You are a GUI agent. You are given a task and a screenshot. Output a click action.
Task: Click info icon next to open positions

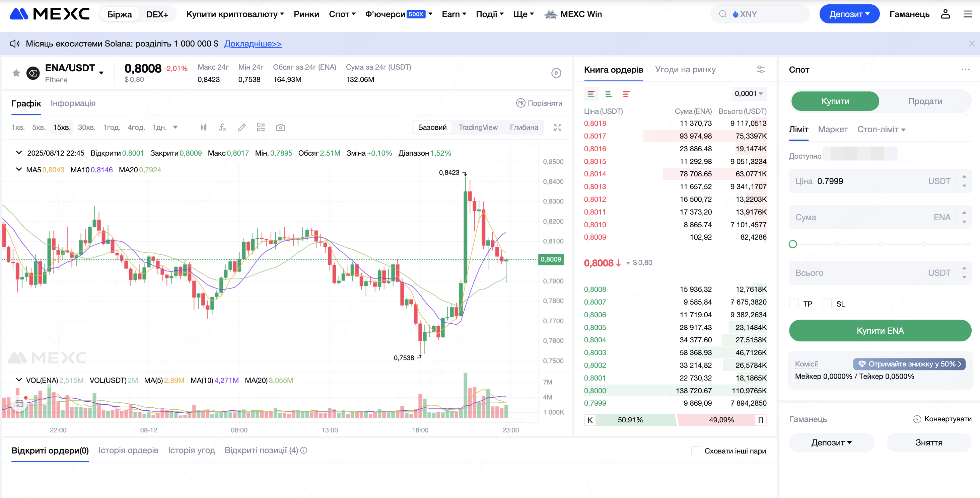pyautogui.click(x=303, y=450)
